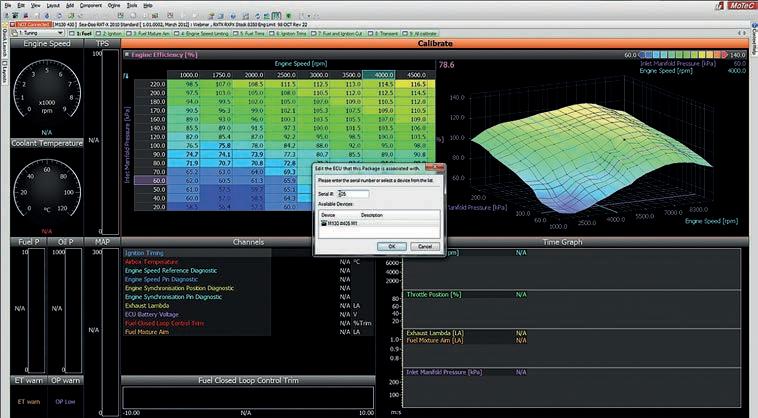Viewport: 758px width, 418px height.
Task: Open the Context Help side tab
Action: 754,40
